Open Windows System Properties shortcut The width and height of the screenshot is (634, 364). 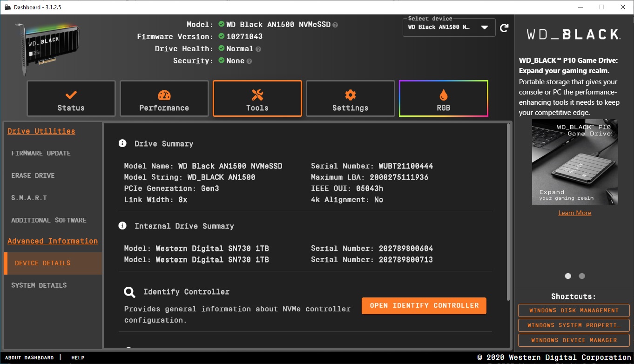[x=574, y=325]
